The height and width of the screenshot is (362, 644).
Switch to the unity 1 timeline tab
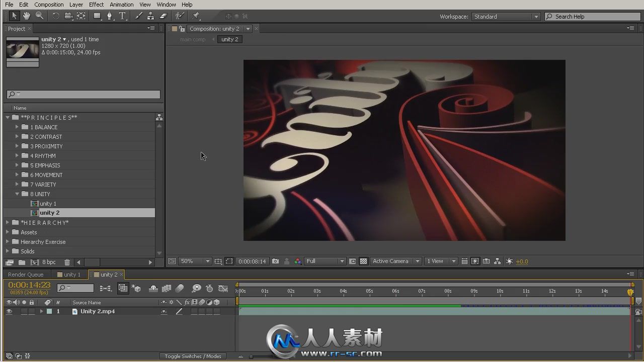[x=69, y=275]
